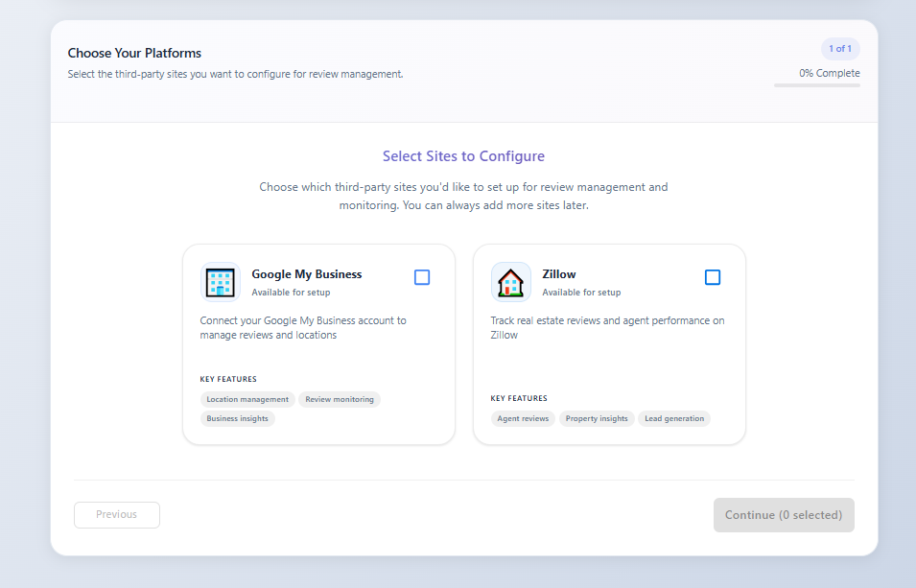Click KEY FEATURES label in Google card

pos(228,379)
